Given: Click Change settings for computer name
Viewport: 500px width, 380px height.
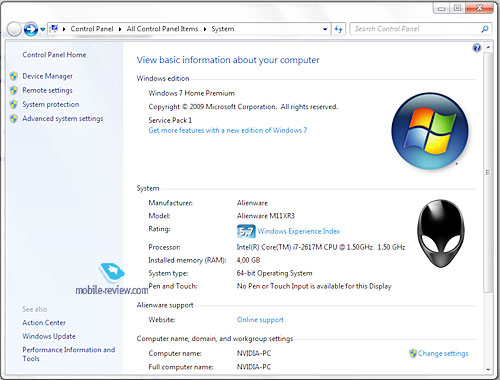Looking at the screenshot, I should tap(443, 353).
